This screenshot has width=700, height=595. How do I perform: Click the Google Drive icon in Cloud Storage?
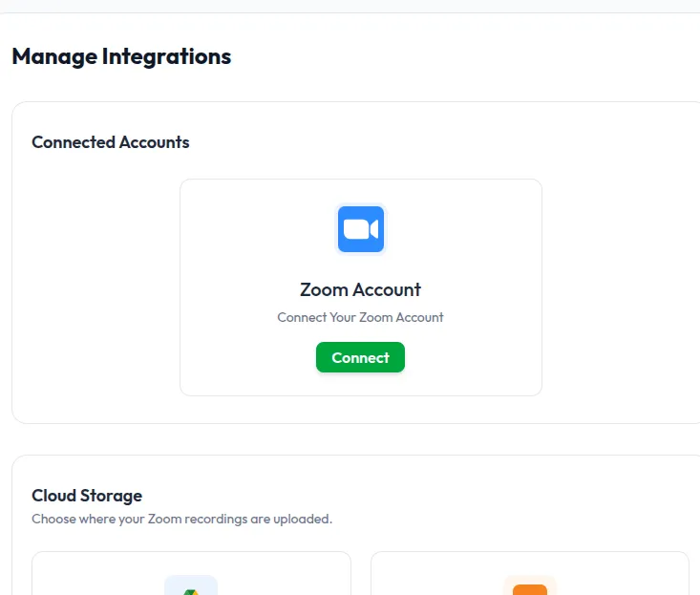point(191,585)
